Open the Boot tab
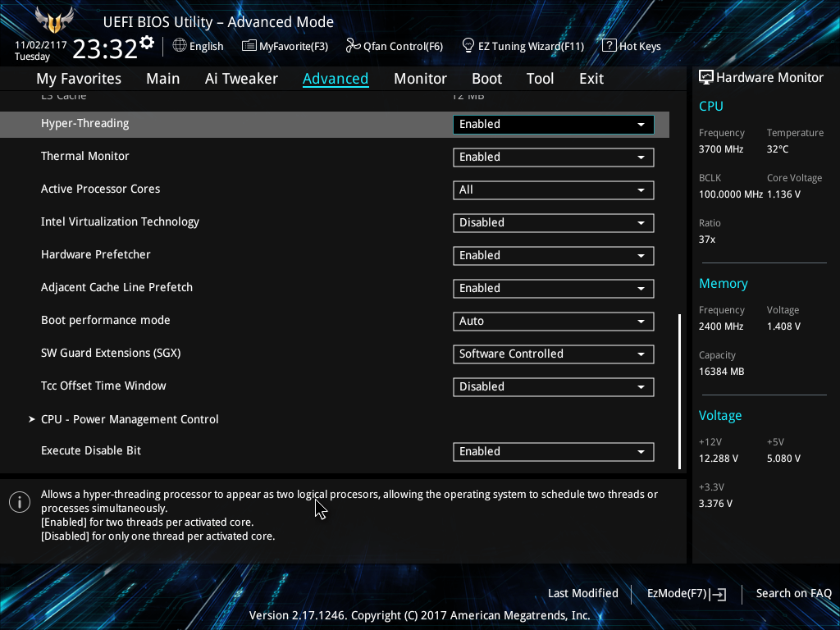The width and height of the screenshot is (840, 630). [x=486, y=79]
